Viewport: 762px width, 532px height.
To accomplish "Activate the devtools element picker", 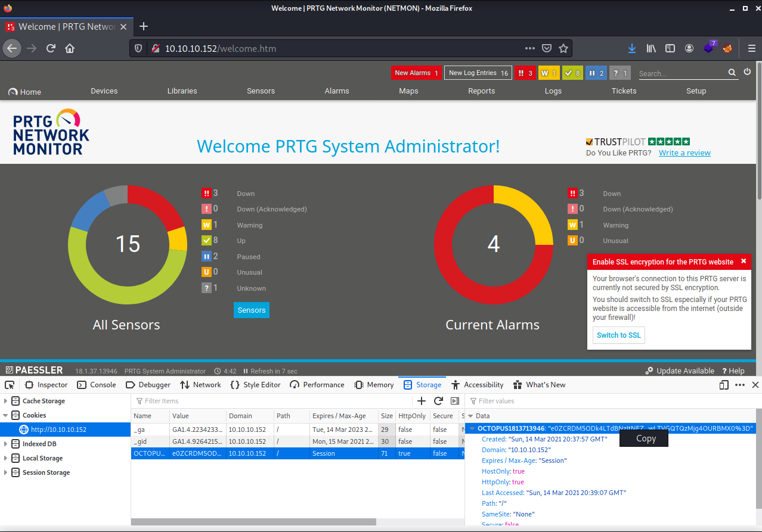I will click(x=10, y=385).
